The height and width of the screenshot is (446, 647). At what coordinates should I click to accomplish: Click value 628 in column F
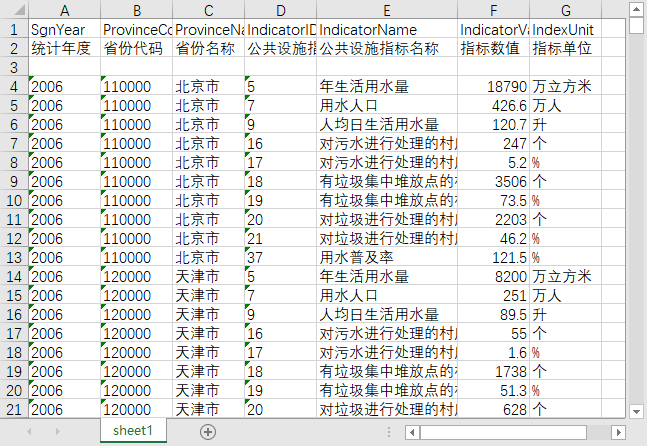pos(494,409)
